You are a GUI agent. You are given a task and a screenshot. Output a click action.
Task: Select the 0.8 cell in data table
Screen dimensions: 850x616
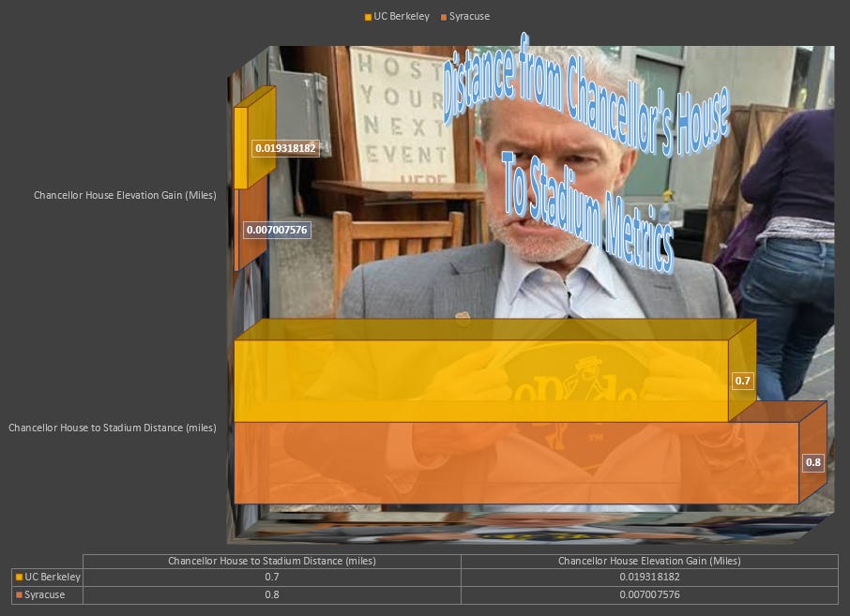click(x=271, y=594)
